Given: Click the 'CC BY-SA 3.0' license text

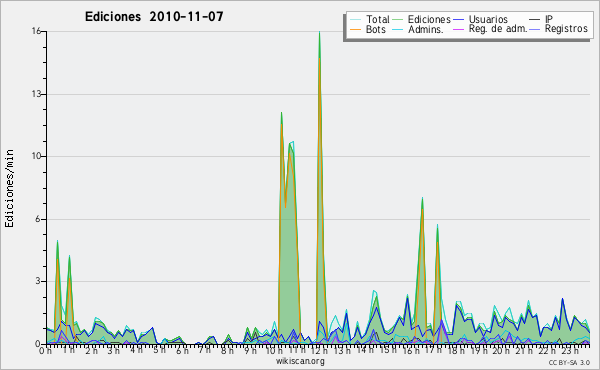Looking at the screenshot, I should point(569,363).
